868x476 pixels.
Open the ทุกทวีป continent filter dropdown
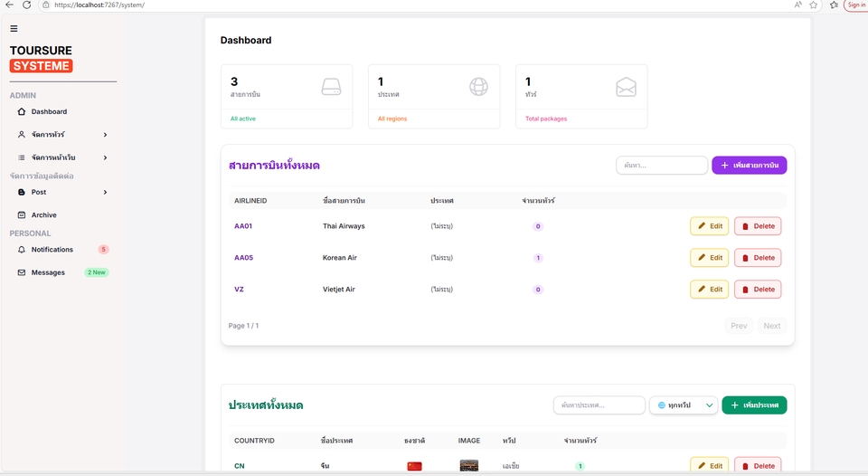(x=683, y=405)
